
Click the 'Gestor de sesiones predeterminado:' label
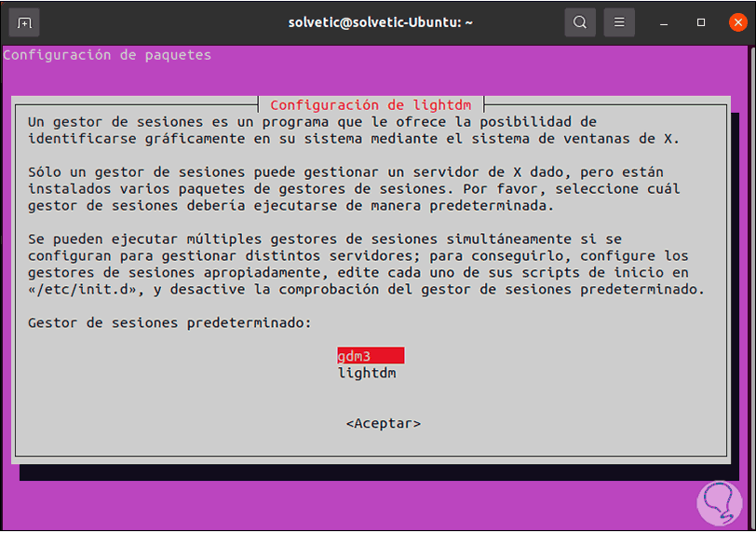[169, 322]
